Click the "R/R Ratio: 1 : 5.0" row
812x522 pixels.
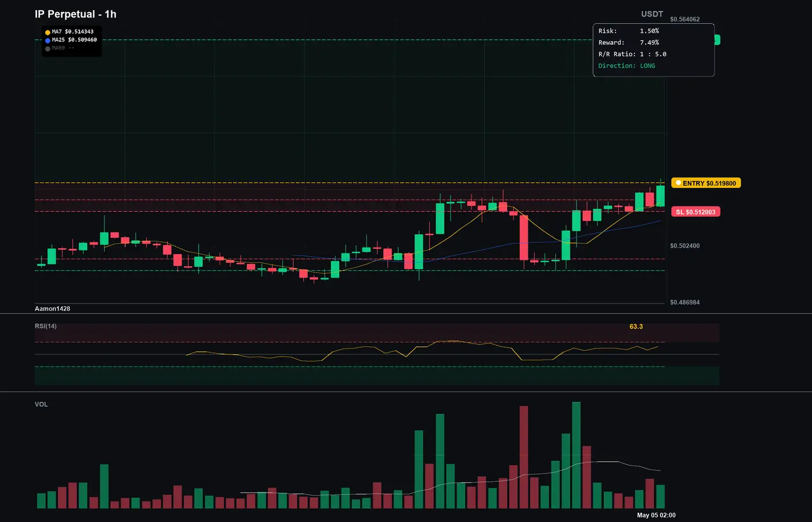coord(633,55)
